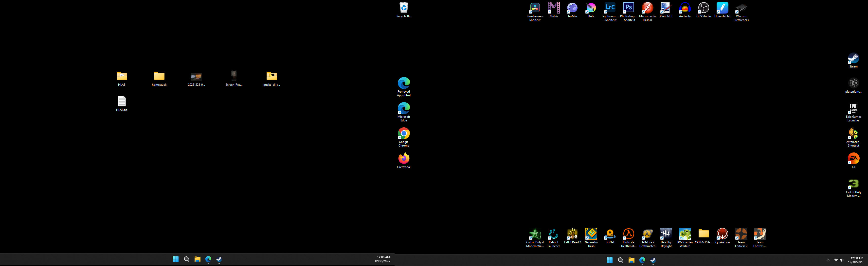This screenshot has width=868, height=266.
Task: Click the Steam desktop shortcut
Action: pos(853,59)
